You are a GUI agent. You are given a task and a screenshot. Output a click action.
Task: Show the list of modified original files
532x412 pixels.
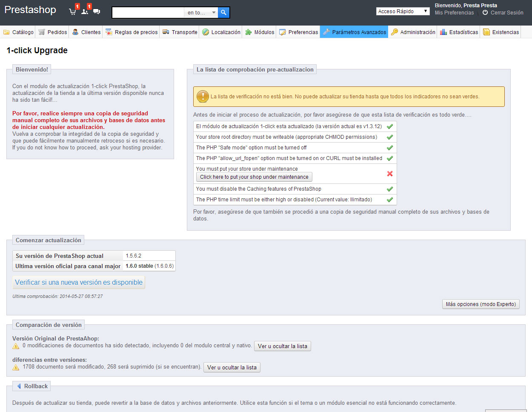coord(283,346)
